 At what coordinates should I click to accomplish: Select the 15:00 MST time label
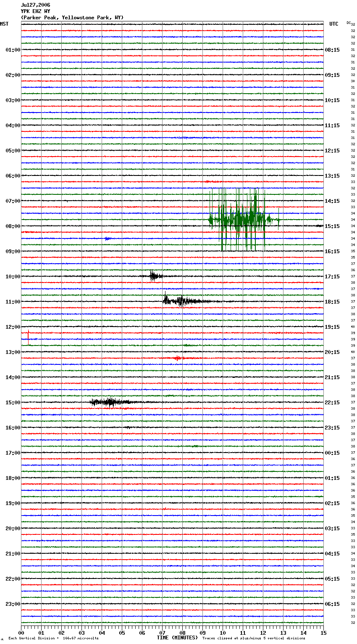click(x=13, y=403)
